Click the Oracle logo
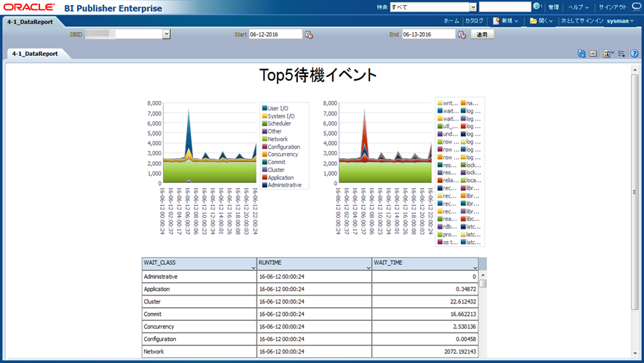This screenshot has height=363, width=644. point(29,7)
